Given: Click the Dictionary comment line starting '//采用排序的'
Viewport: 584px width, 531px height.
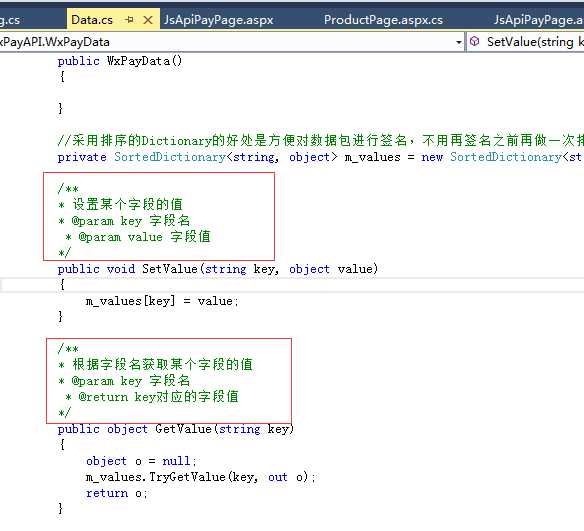Looking at the screenshot, I should click(320, 141).
